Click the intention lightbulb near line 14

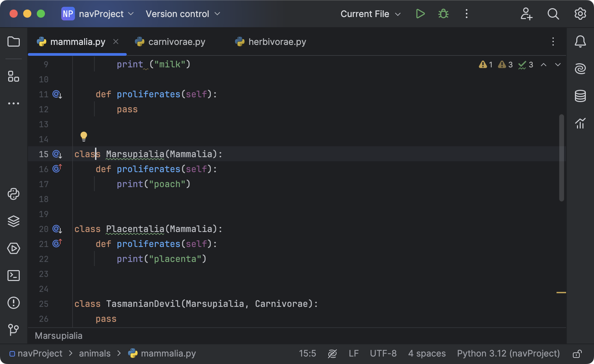tap(84, 136)
